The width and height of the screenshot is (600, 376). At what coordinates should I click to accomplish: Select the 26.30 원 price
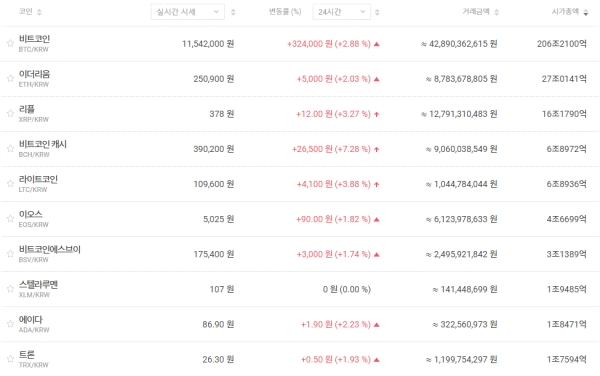click(x=218, y=360)
